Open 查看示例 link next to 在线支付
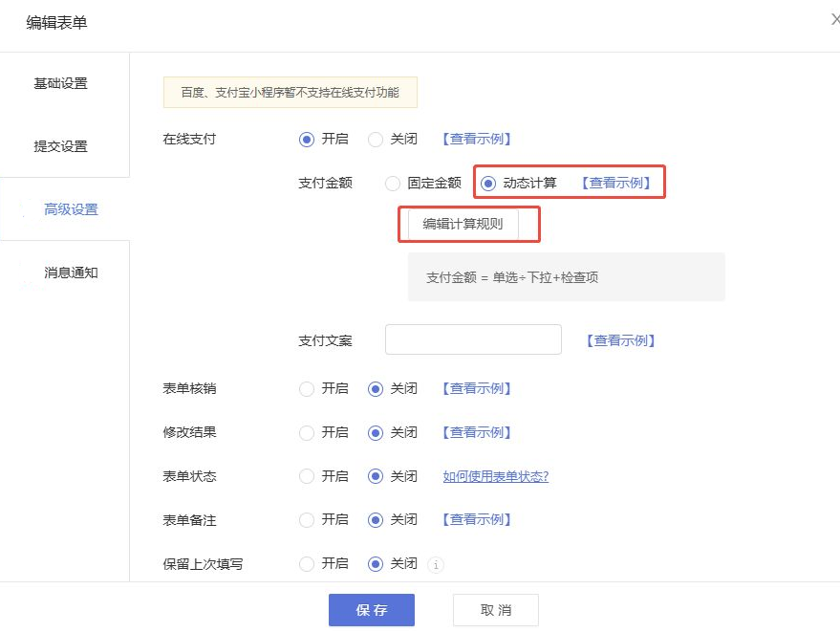The image size is (840, 633). pos(476,139)
